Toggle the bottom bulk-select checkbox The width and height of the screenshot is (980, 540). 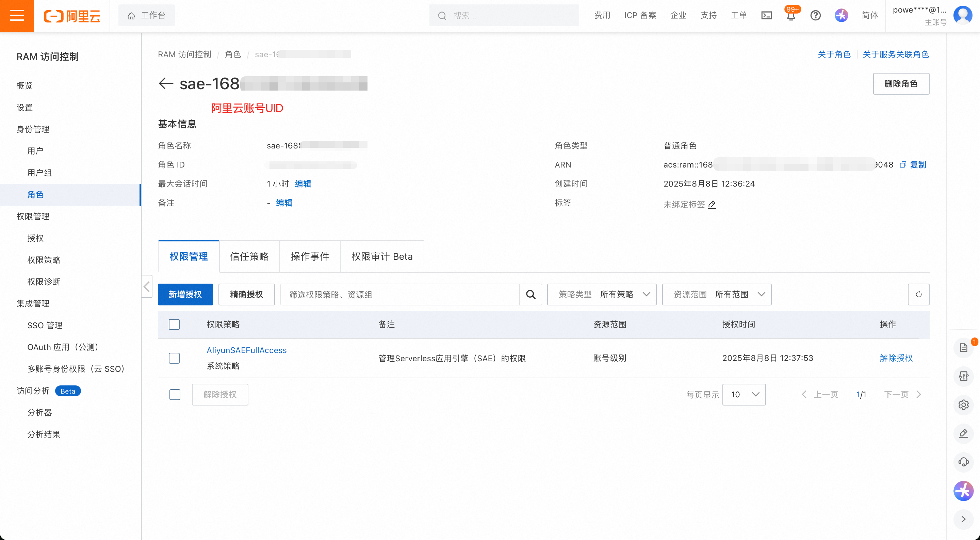[175, 394]
